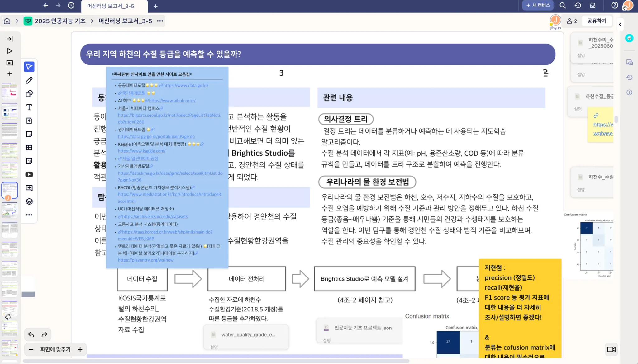The width and height of the screenshot is (638, 364).
Task: Select the current highlighted slide thumbnail
Action: 10,190
